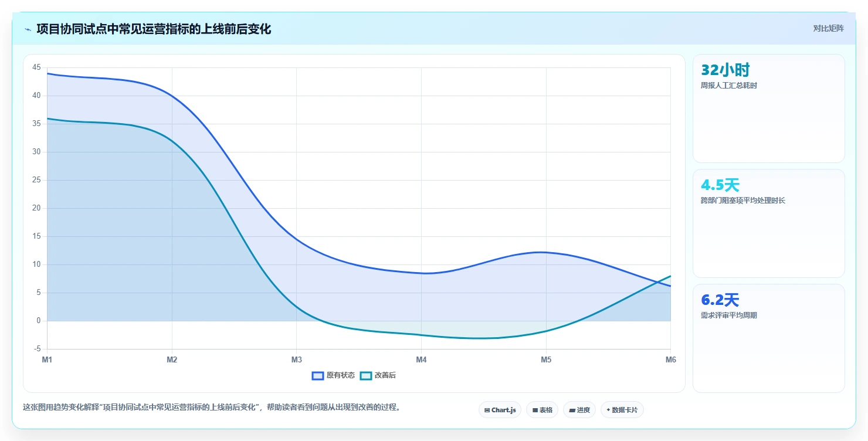Click the description text starting 这张图用趋势变化解释

213,407
